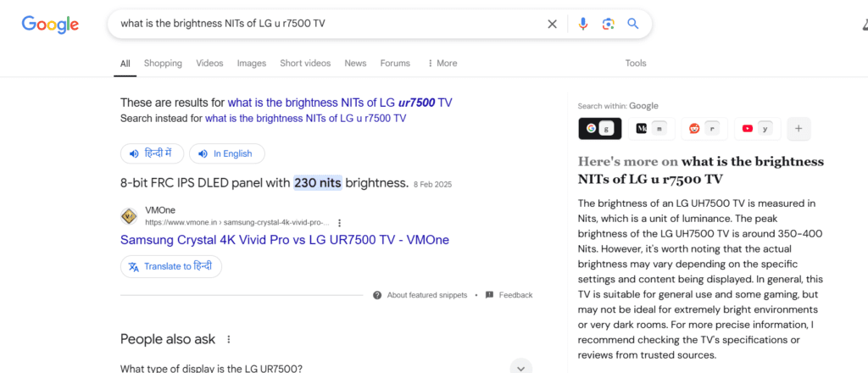Open Samsung Crystal 4K vs LG UR7500 result
Viewport: 868px width, 373px height.
tap(285, 240)
